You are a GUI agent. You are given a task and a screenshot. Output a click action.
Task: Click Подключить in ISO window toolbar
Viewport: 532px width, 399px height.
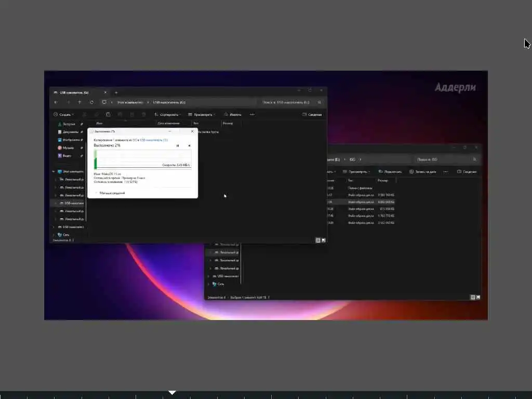(390, 171)
